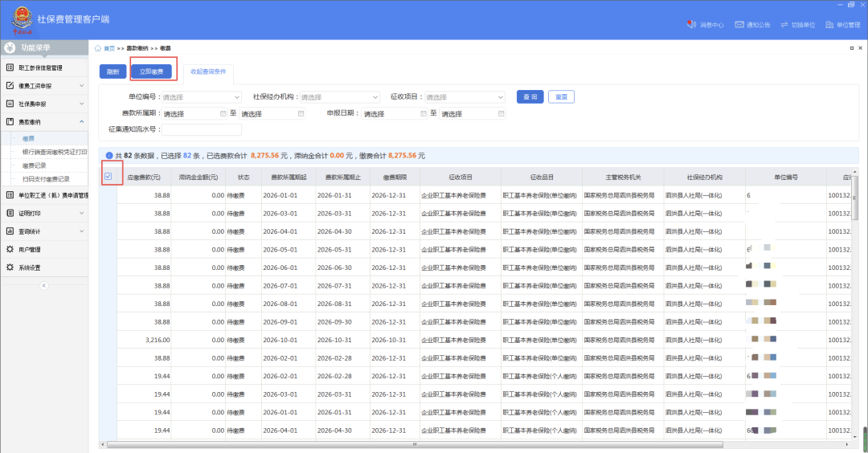Open calendar for 费款所属期 end date
This screenshot has width=868, height=453.
[x=301, y=113]
